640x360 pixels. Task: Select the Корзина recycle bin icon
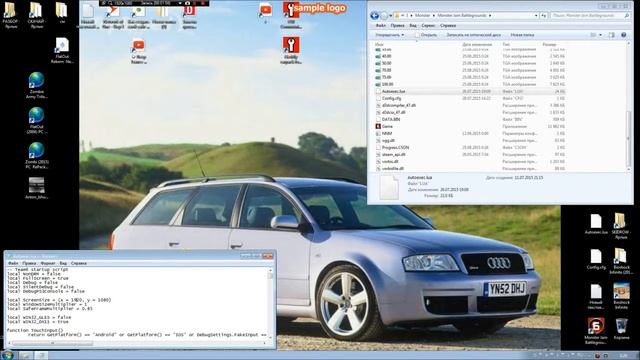[x=621, y=329]
